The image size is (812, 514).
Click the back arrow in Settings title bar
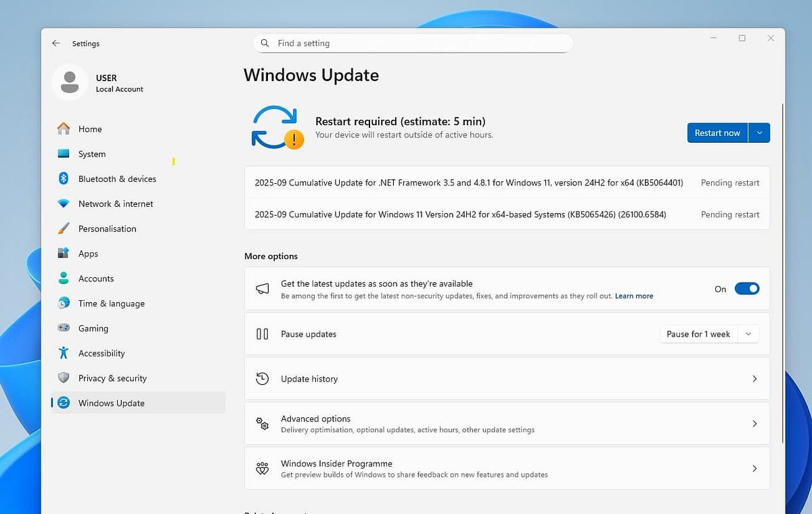55,43
